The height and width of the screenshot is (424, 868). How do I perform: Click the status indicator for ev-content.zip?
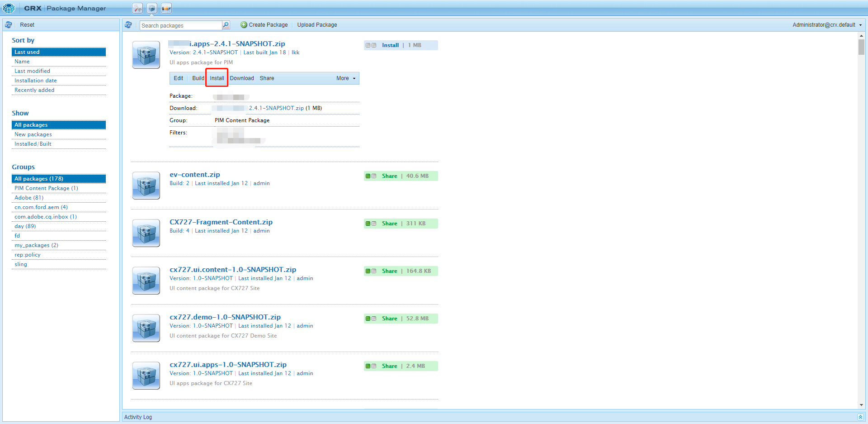coord(371,176)
